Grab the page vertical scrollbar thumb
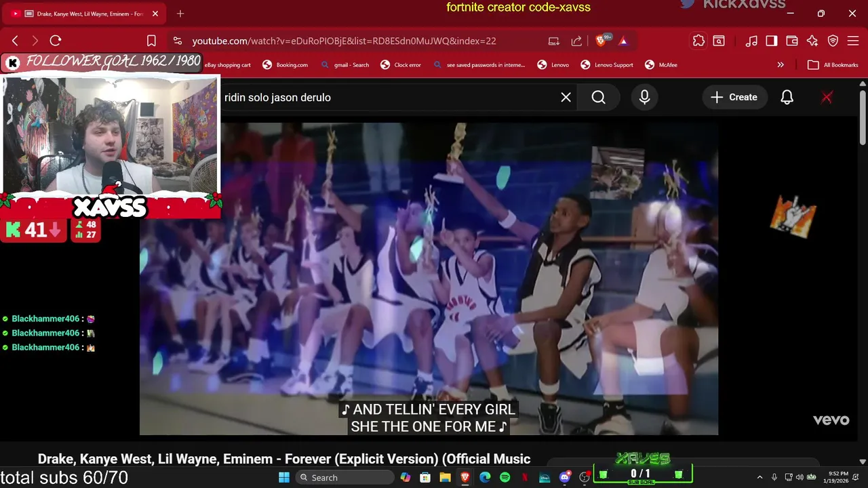This screenshot has width=868, height=488. [863, 117]
